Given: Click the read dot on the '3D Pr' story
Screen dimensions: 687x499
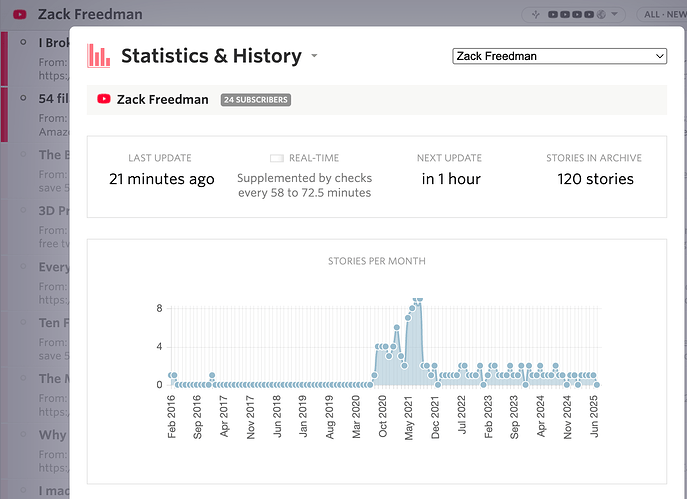Looking at the screenshot, I should [x=23, y=210].
